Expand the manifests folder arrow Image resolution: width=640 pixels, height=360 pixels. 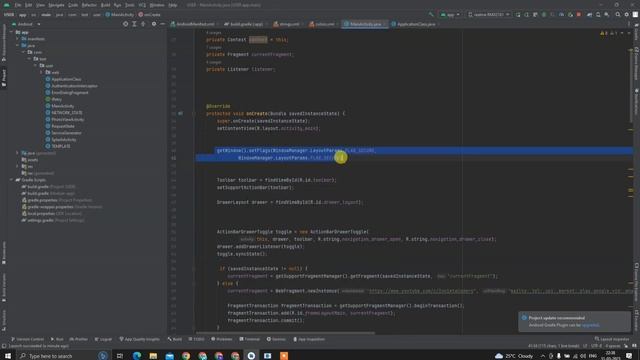[18, 39]
